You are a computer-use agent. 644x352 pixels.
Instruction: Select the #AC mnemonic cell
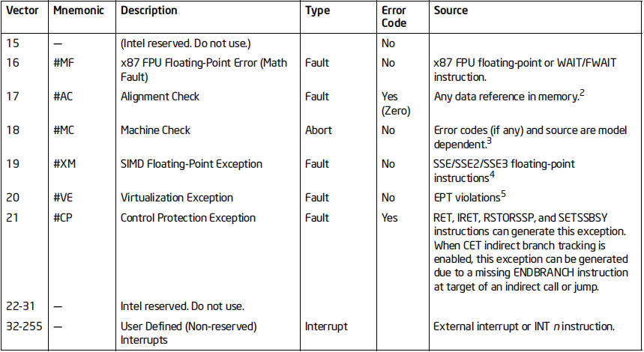[63, 97]
